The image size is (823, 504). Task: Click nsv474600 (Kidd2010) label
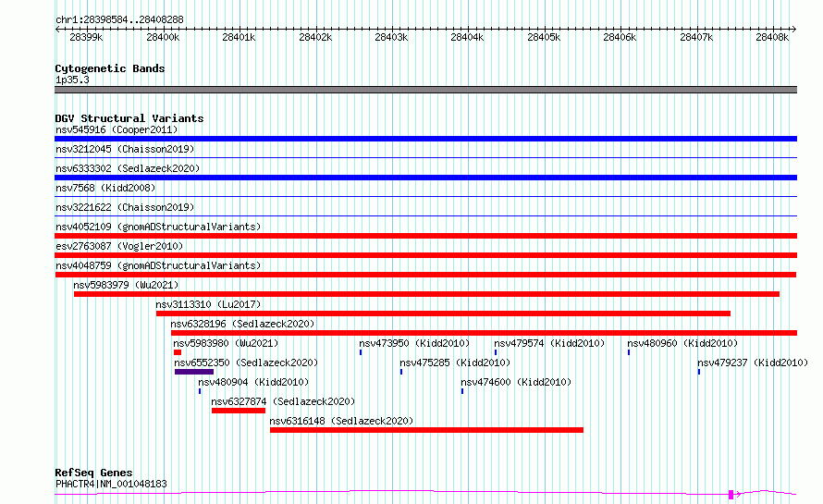coord(516,382)
